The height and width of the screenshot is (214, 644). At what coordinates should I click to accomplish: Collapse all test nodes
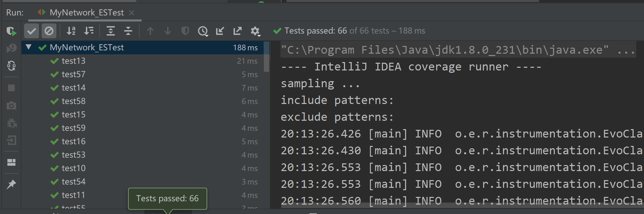[x=128, y=31]
